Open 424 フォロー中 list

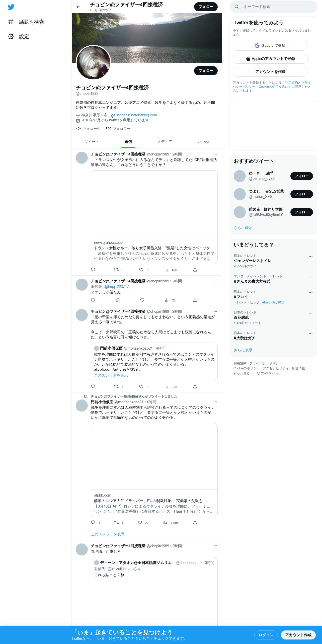pyautogui.click(x=88, y=129)
